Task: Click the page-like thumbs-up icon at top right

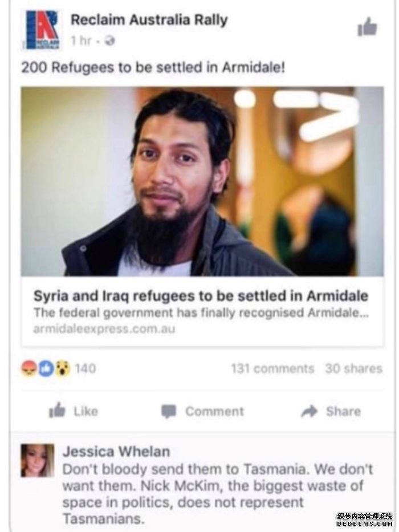Action: pos(367,27)
